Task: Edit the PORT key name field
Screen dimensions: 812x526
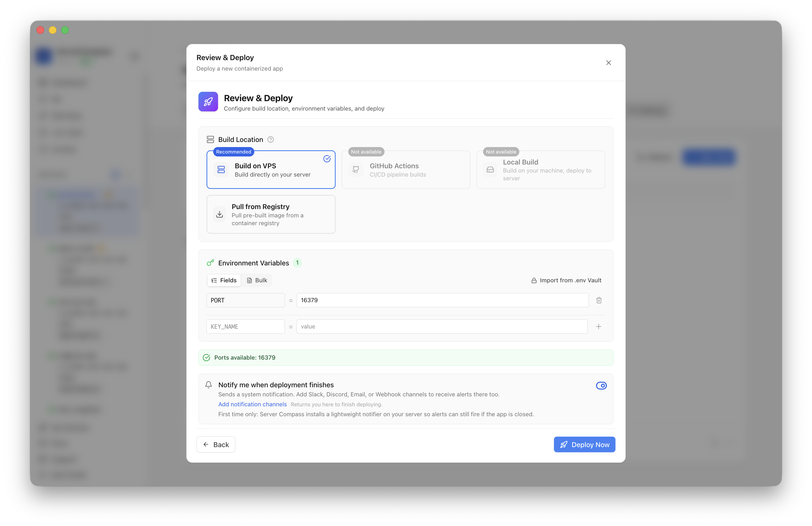Action: pyautogui.click(x=245, y=300)
